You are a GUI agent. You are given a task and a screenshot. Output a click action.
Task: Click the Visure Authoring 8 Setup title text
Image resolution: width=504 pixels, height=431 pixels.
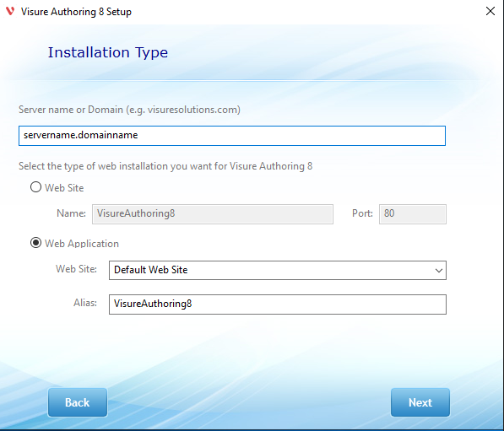[76, 12]
